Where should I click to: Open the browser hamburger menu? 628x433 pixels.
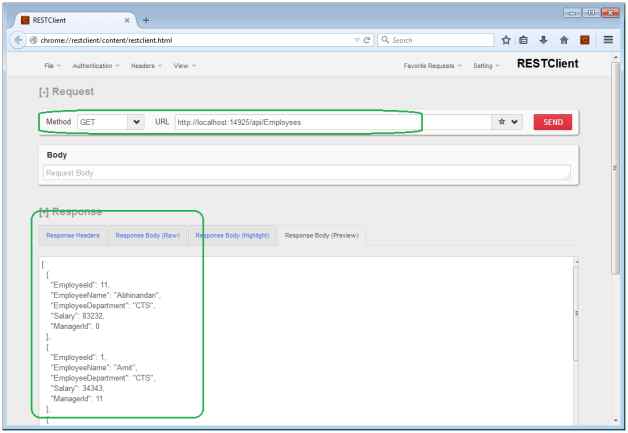(x=608, y=40)
